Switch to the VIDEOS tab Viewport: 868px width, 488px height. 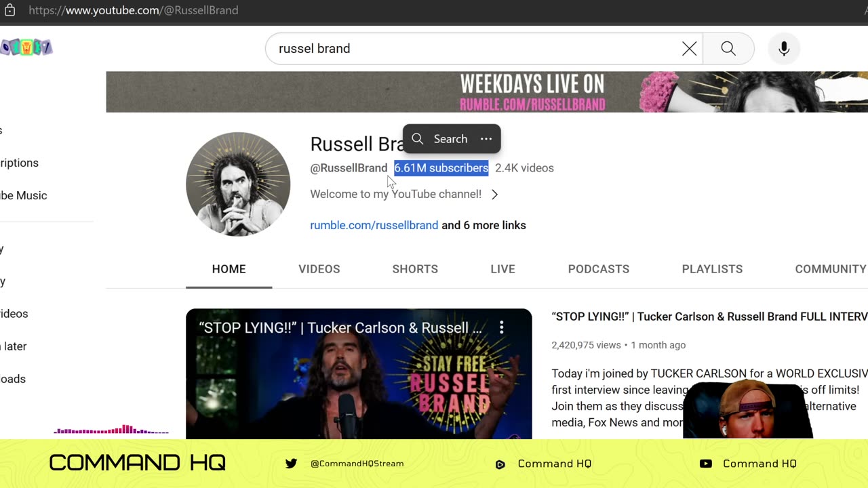click(319, 269)
